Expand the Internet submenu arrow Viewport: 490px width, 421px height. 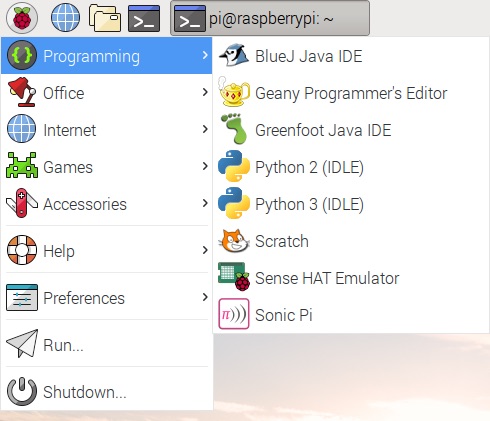tap(205, 129)
